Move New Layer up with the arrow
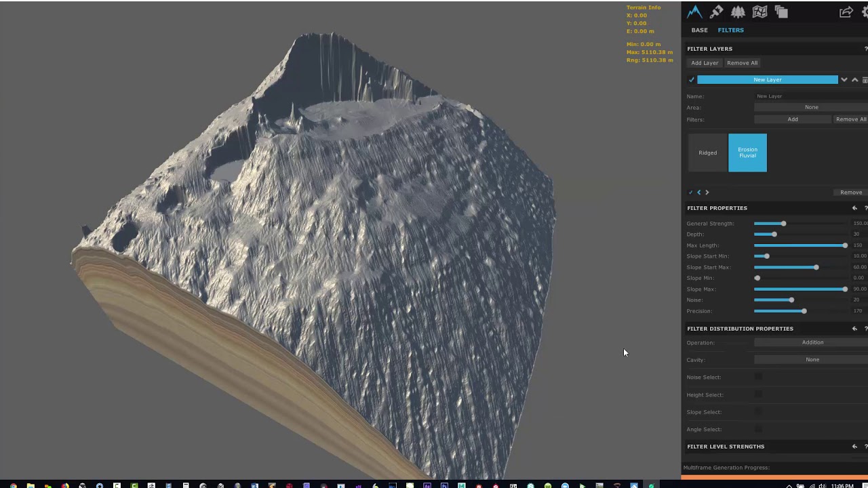 click(854, 80)
